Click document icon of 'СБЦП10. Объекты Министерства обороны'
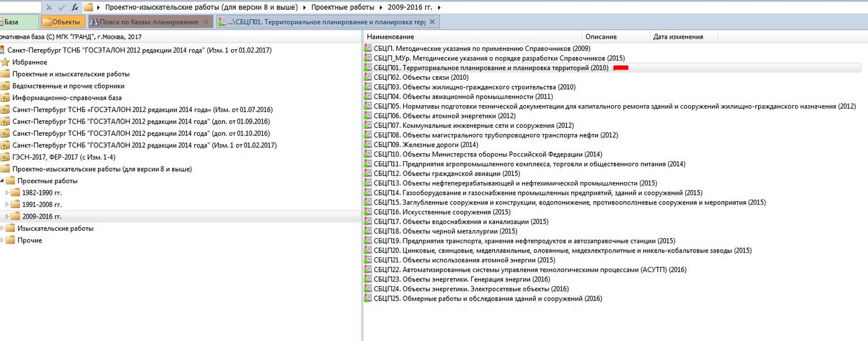The width and height of the screenshot is (868, 341). coord(368,154)
